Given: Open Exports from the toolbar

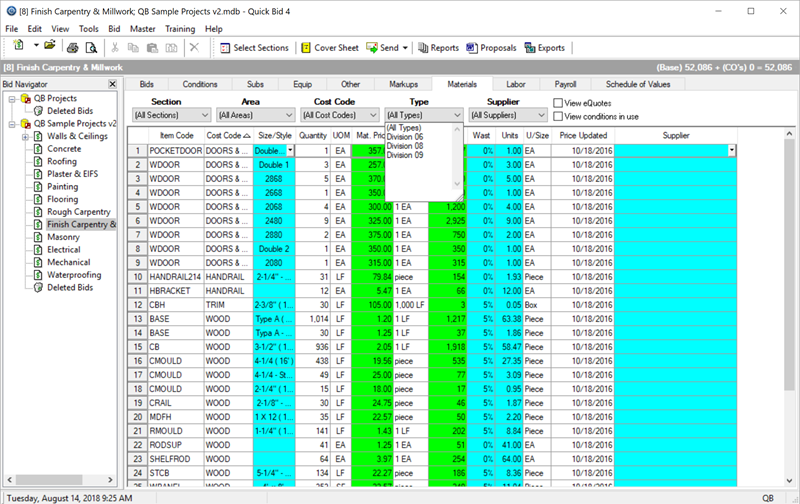Looking at the screenshot, I should click(544, 48).
